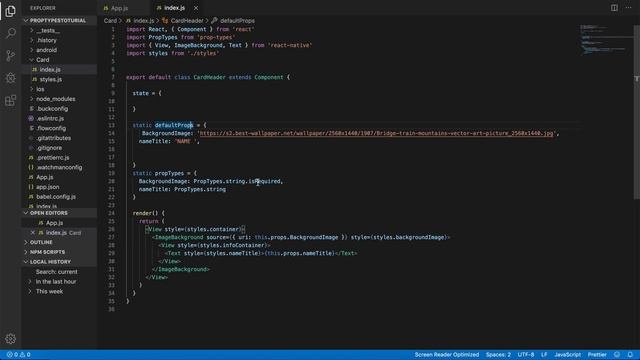Click line number 19 in gutter
The height and width of the screenshot is (360, 640).
point(111,173)
